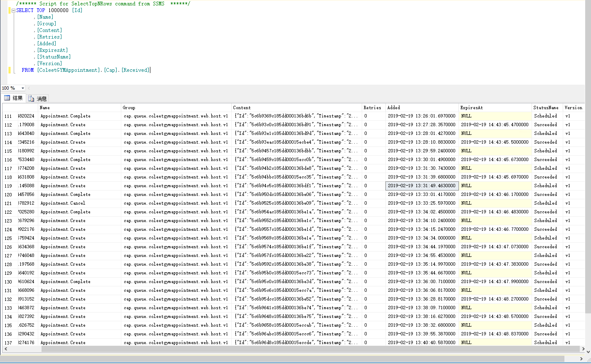Select the Version column header
591x364 pixels.
[x=574, y=107]
